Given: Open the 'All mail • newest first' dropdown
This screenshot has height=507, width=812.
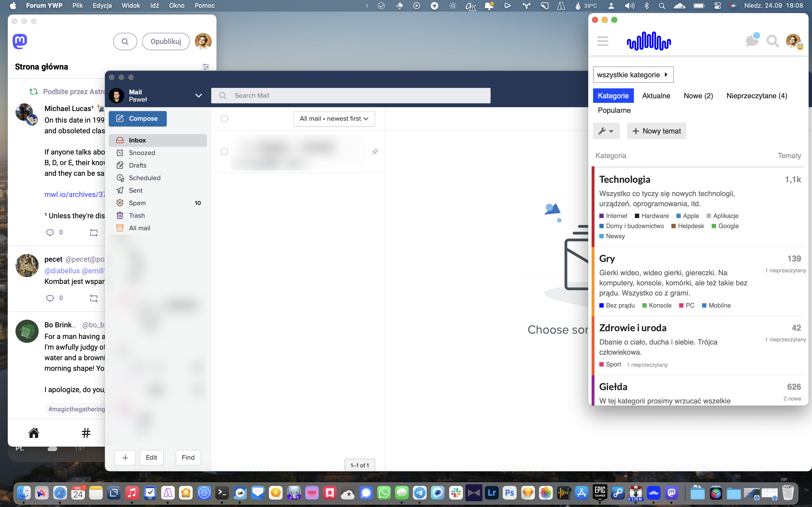Looking at the screenshot, I should [334, 119].
